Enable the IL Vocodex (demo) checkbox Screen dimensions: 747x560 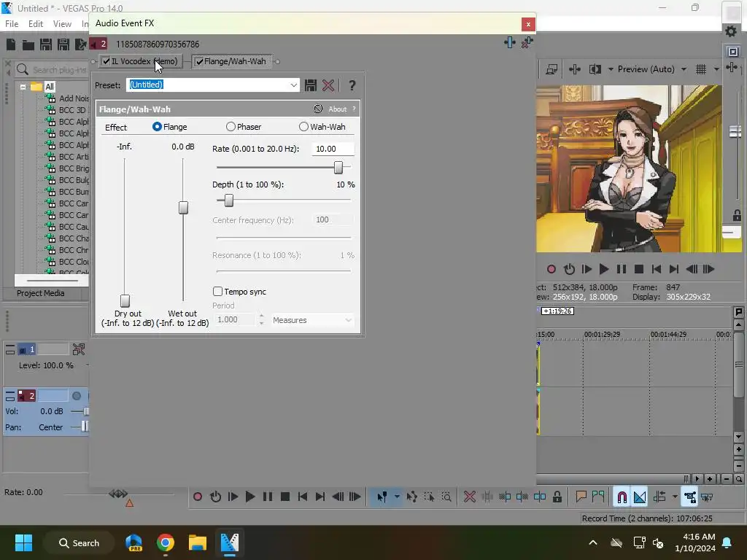(107, 61)
